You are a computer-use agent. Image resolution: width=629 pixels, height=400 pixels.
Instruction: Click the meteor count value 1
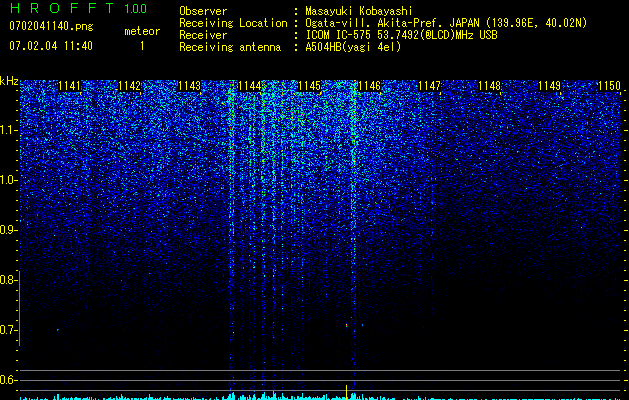pos(142,46)
